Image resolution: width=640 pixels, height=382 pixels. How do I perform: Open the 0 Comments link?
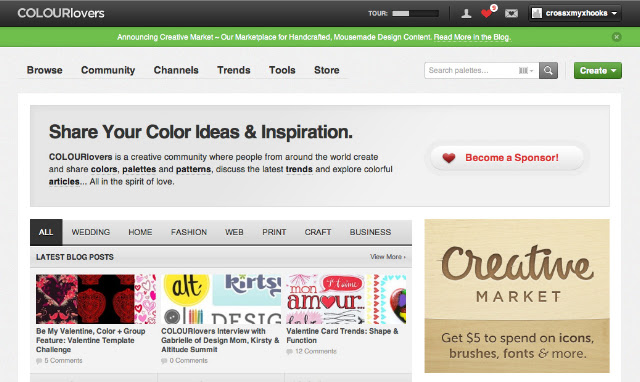click(x=189, y=361)
